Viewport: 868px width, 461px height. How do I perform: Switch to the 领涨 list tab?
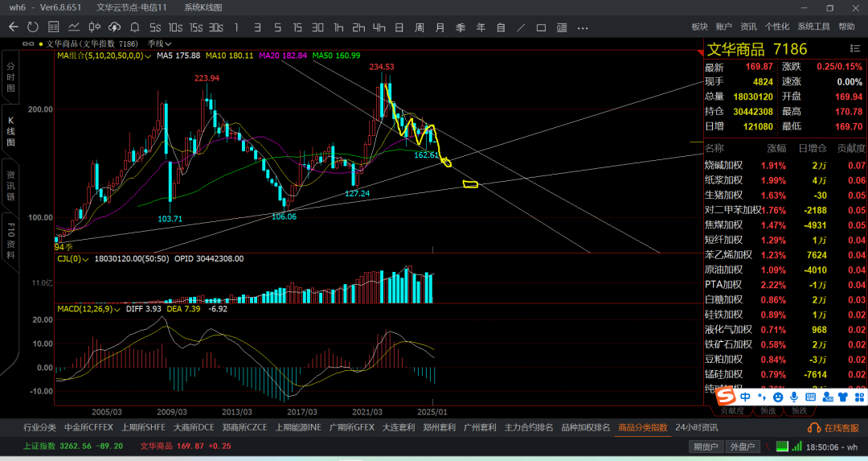coord(768,410)
